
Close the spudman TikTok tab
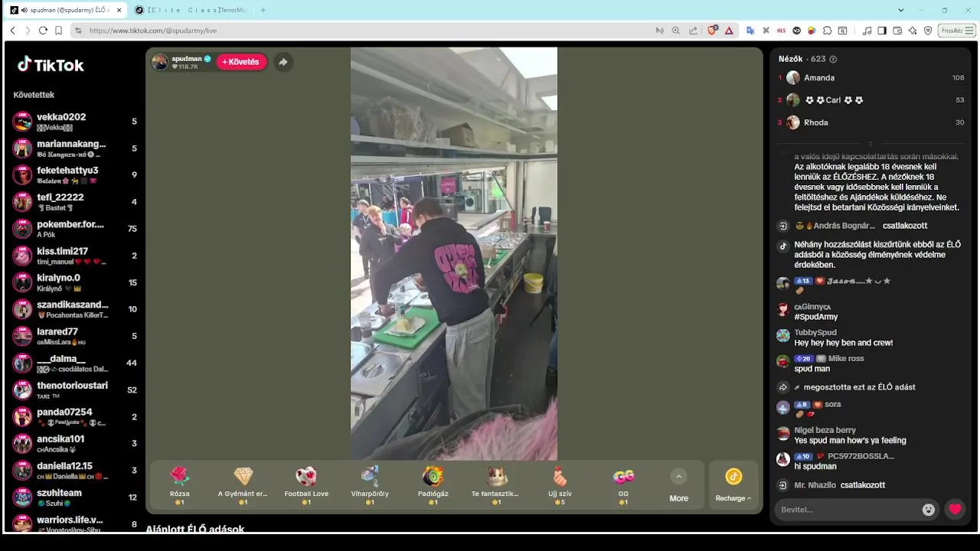tap(119, 10)
